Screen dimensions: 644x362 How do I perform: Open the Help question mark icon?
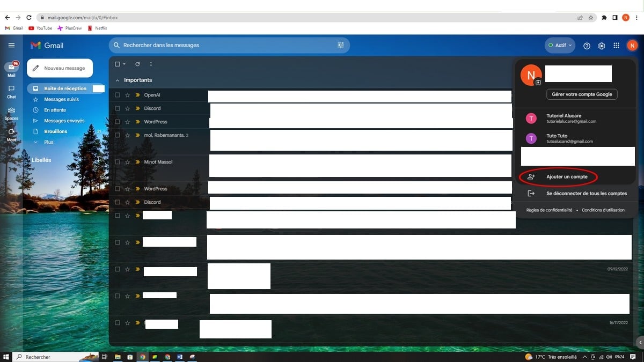587,46
